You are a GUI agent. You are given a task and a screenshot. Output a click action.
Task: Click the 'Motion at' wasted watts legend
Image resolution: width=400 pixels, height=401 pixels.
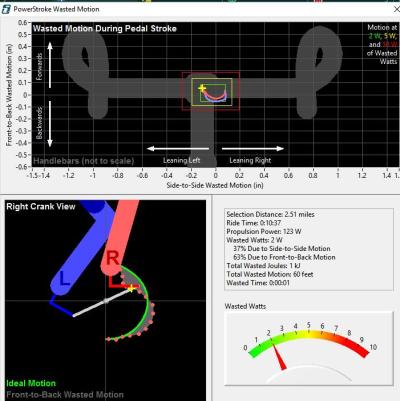click(382, 44)
